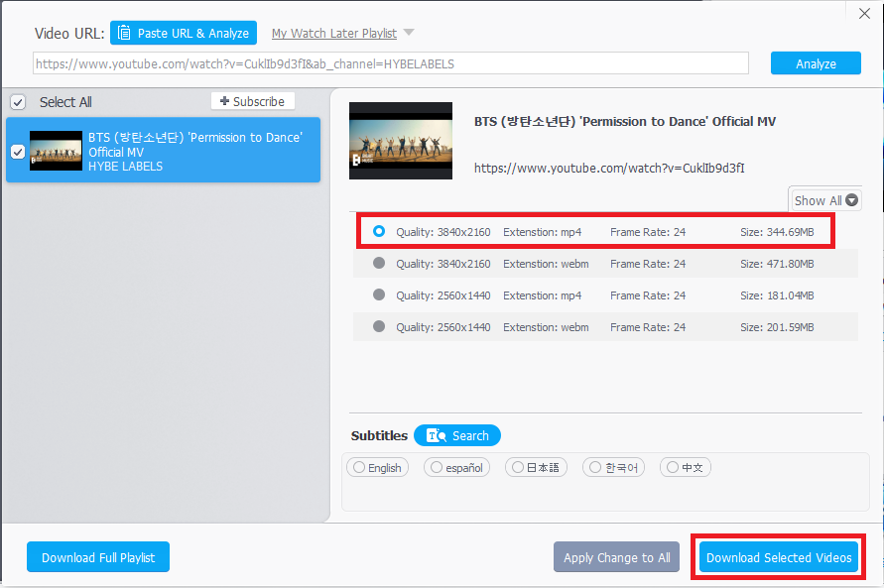Viewport: 884px width, 588px height.
Task: Click the video title in details pane
Action: (625, 122)
